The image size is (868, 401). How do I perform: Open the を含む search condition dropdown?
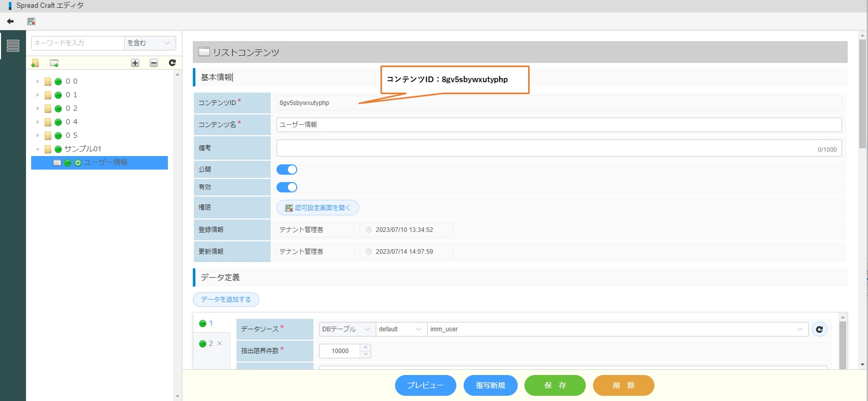[150, 43]
